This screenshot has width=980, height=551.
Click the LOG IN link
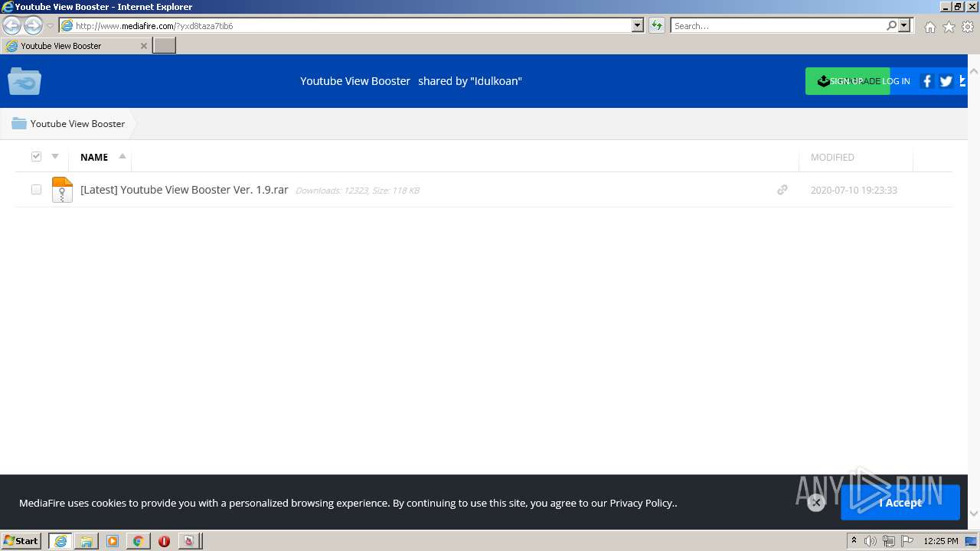pos(896,81)
